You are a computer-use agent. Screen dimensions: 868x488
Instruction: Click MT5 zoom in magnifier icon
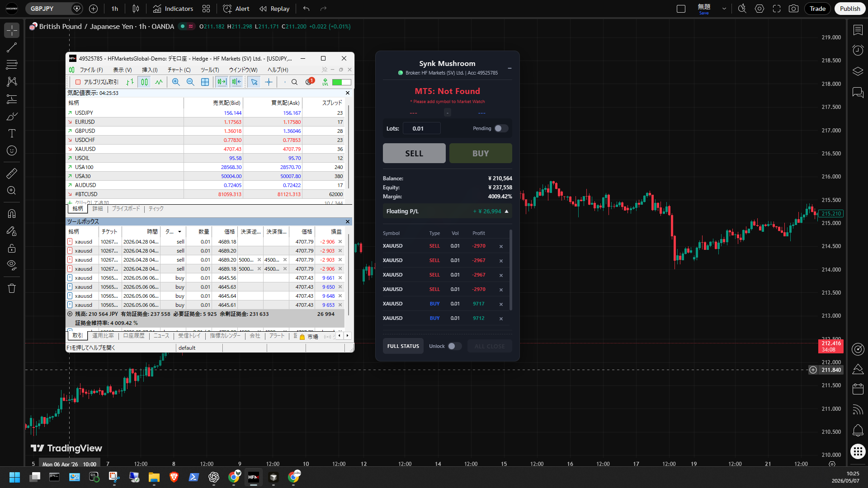(176, 82)
